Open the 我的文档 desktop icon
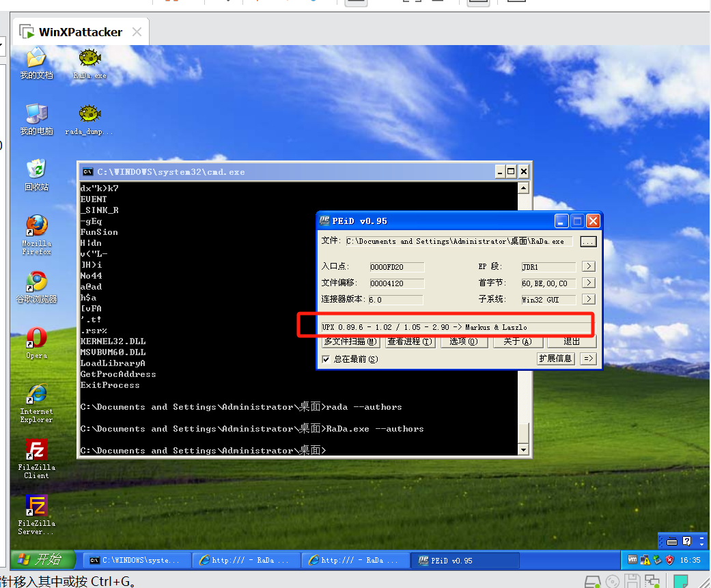 (36, 64)
